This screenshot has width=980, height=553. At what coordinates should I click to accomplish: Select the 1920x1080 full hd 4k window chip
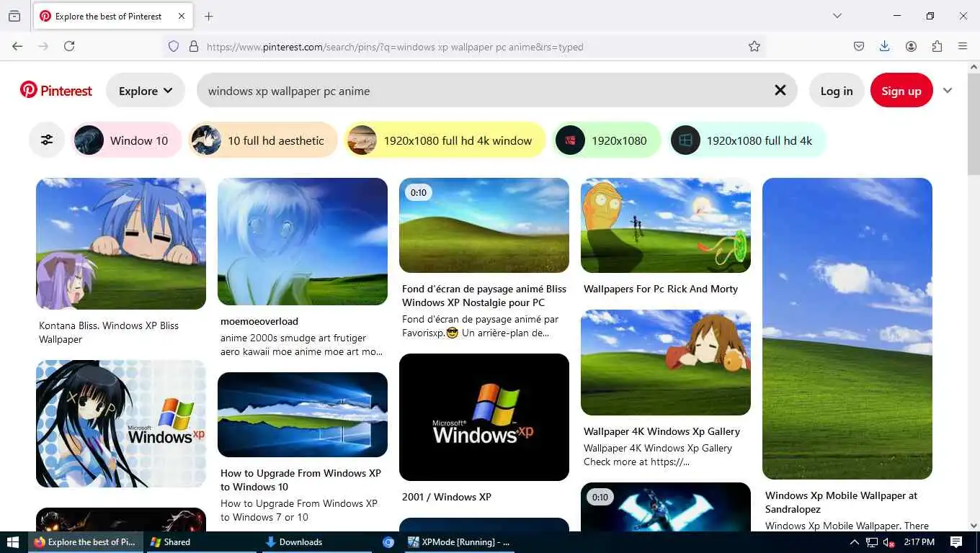445,140
